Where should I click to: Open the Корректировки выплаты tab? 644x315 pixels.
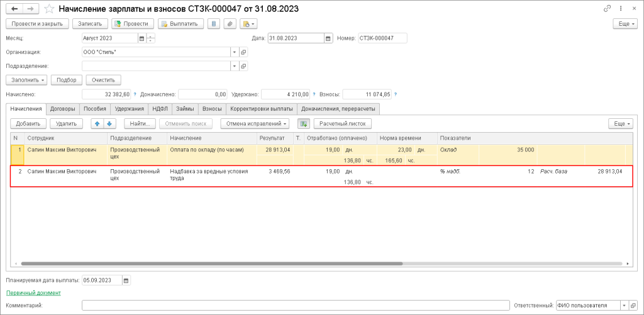click(x=262, y=109)
